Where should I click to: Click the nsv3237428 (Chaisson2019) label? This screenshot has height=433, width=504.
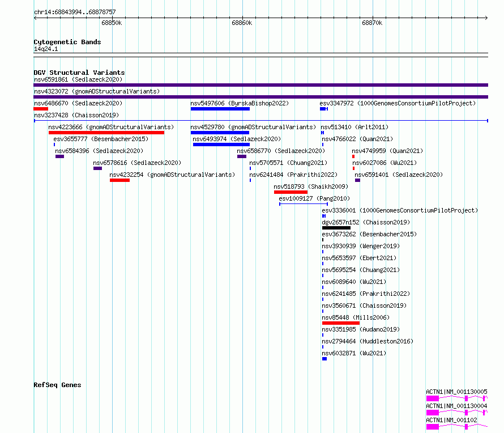click(76, 115)
